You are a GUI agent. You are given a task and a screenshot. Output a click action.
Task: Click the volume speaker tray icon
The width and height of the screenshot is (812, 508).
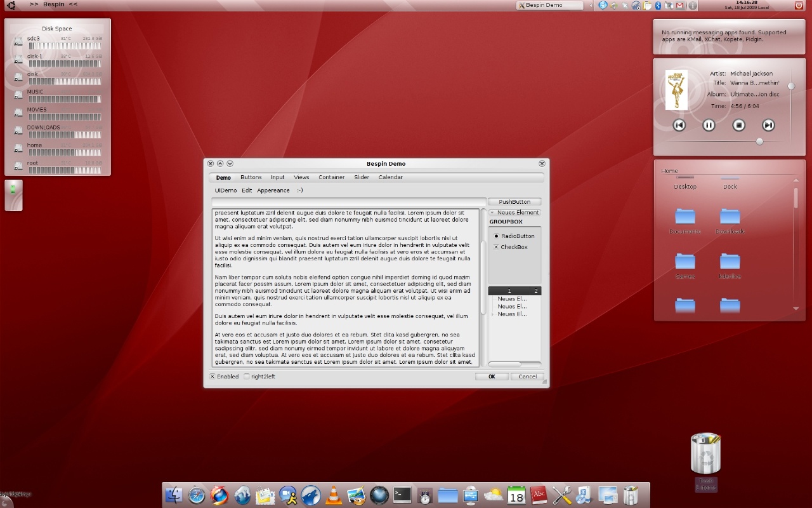coord(613,5)
